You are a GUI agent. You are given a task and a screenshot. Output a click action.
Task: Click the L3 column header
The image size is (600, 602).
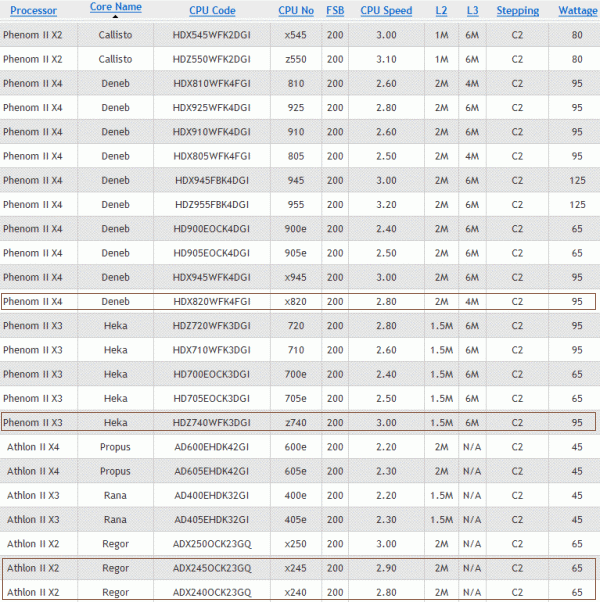[473, 10]
